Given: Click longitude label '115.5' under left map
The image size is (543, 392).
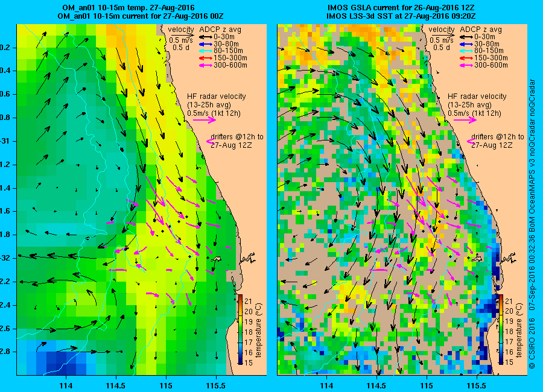Looking at the screenshot, I should click(216, 386).
